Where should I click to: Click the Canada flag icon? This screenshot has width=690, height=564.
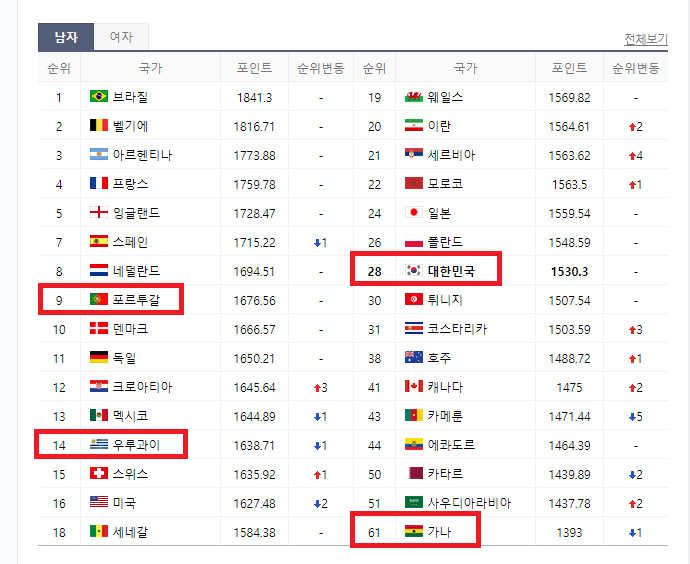[414, 386]
